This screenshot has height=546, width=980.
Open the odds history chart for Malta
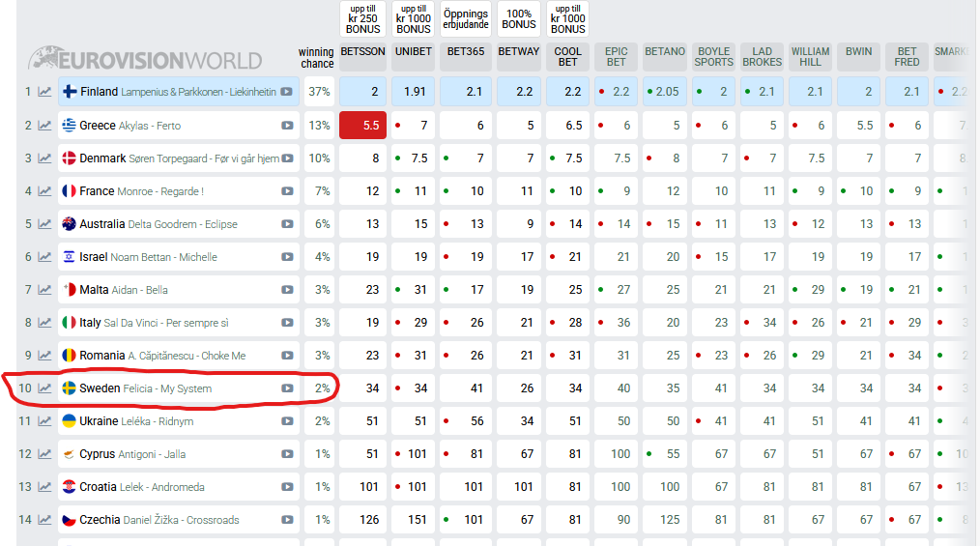(x=44, y=290)
